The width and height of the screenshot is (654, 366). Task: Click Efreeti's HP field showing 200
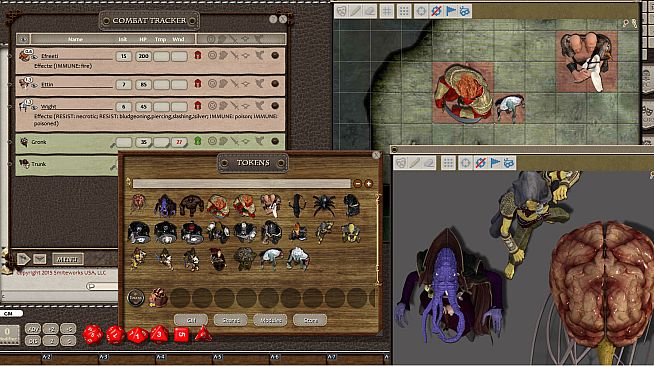pos(143,56)
